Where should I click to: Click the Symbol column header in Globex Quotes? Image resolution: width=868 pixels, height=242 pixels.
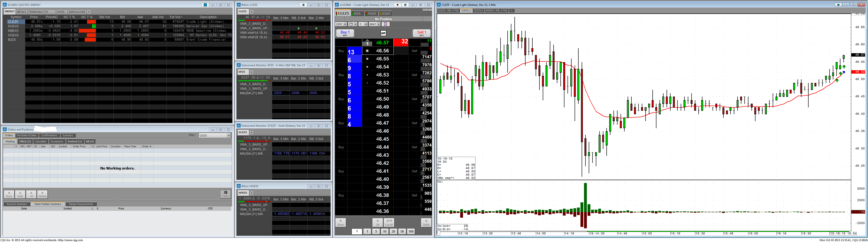click(16, 17)
